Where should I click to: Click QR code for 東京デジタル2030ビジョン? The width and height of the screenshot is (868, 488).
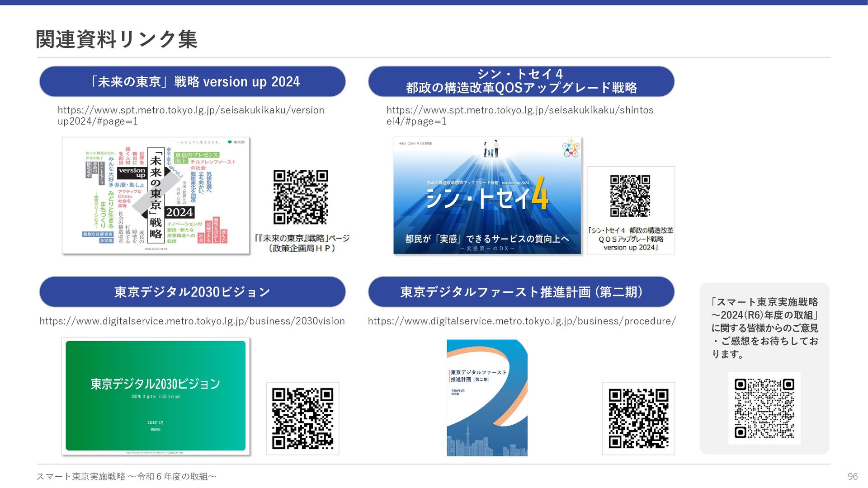click(302, 418)
